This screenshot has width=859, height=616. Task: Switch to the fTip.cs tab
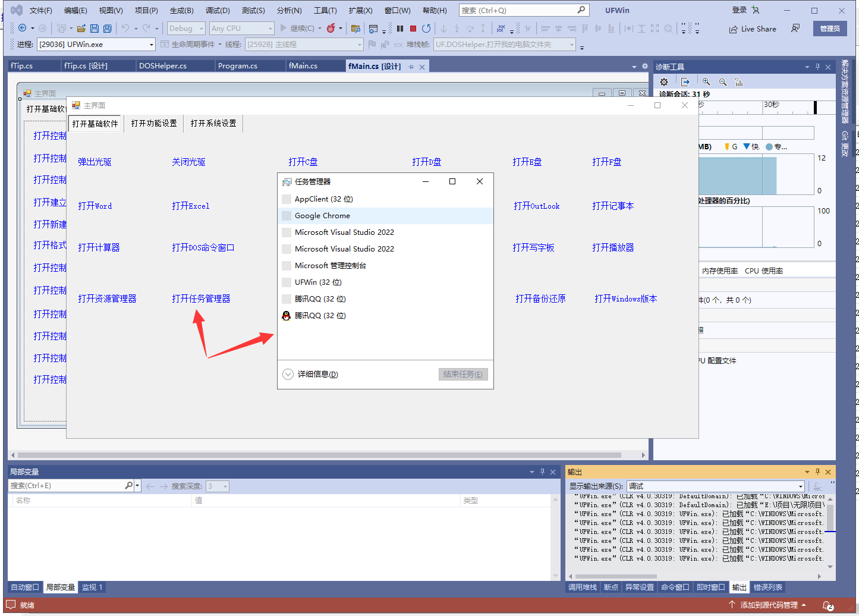(x=22, y=66)
